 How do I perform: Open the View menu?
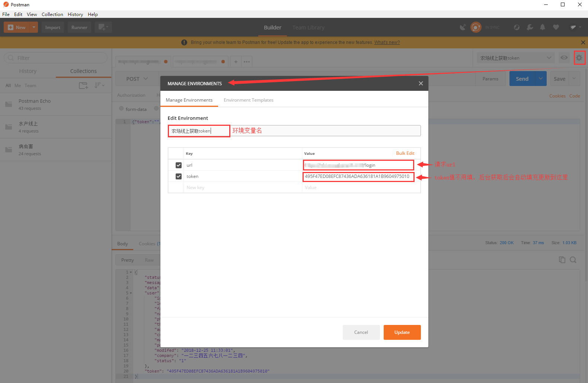32,15
